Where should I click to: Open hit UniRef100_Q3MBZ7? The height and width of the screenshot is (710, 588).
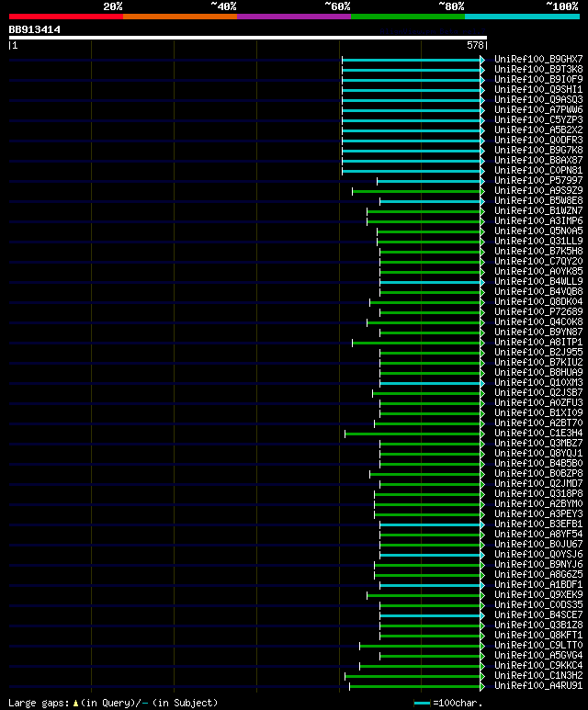[538, 444]
